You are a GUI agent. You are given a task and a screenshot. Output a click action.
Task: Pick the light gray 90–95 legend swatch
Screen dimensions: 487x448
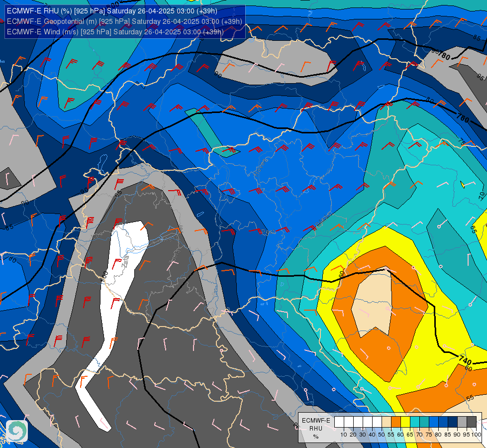pos(462,422)
